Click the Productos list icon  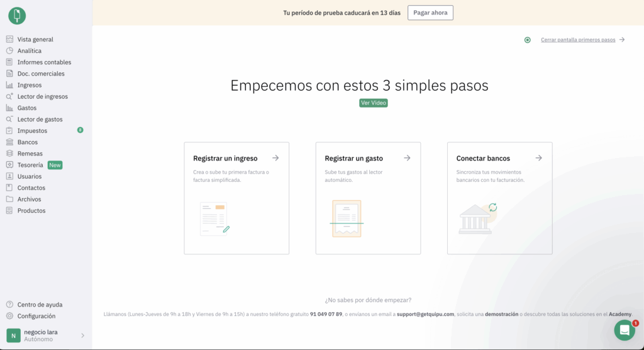pyautogui.click(x=9, y=211)
